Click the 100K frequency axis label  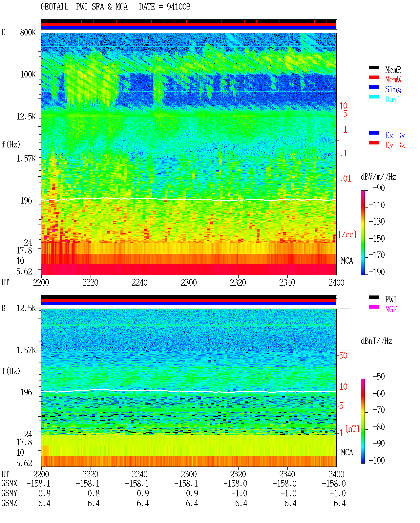[x=28, y=75]
